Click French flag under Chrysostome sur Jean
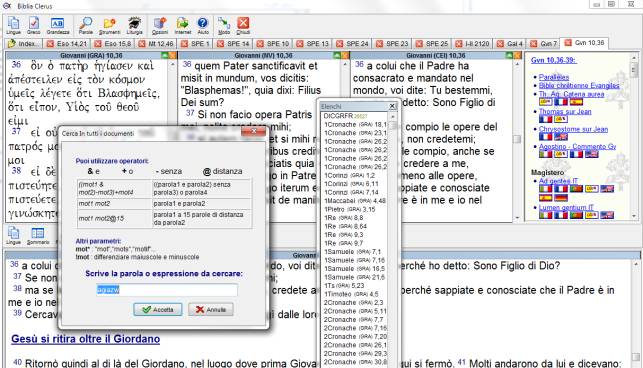 tap(545, 137)
